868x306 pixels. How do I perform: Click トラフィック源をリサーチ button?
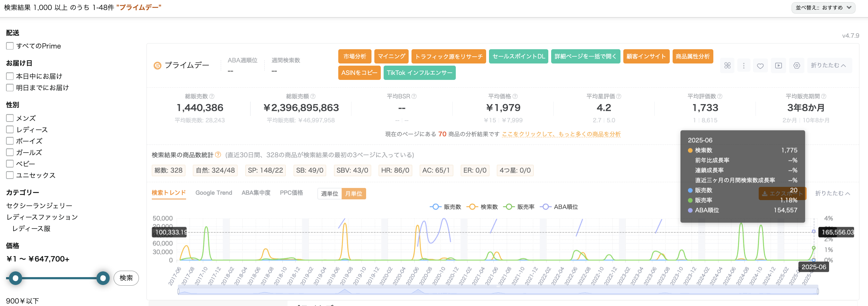(449, 56)
